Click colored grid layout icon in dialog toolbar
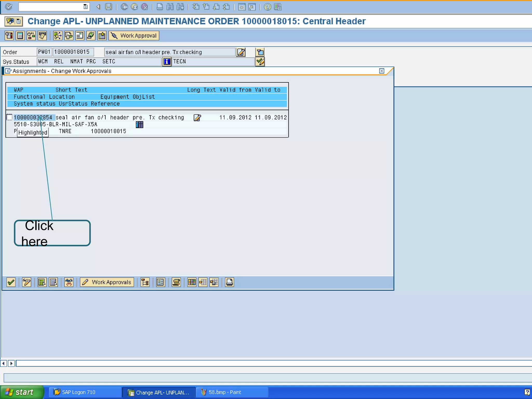The width and height of the screenshot is (532, 399). coord(192,282)
